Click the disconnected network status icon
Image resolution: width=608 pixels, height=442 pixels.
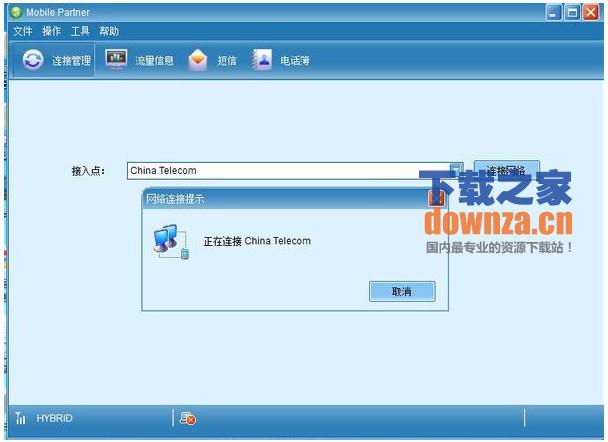[188, 418]
